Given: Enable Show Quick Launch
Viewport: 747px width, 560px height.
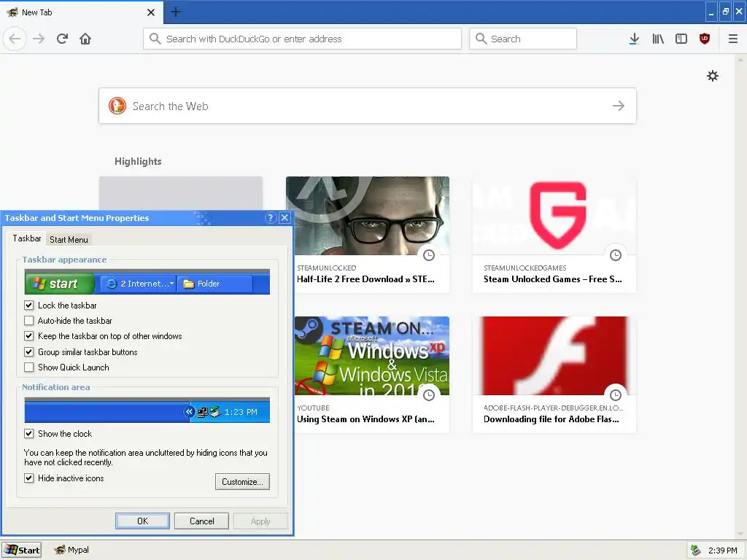Looking at the screenshot, I should coord(29,367).
